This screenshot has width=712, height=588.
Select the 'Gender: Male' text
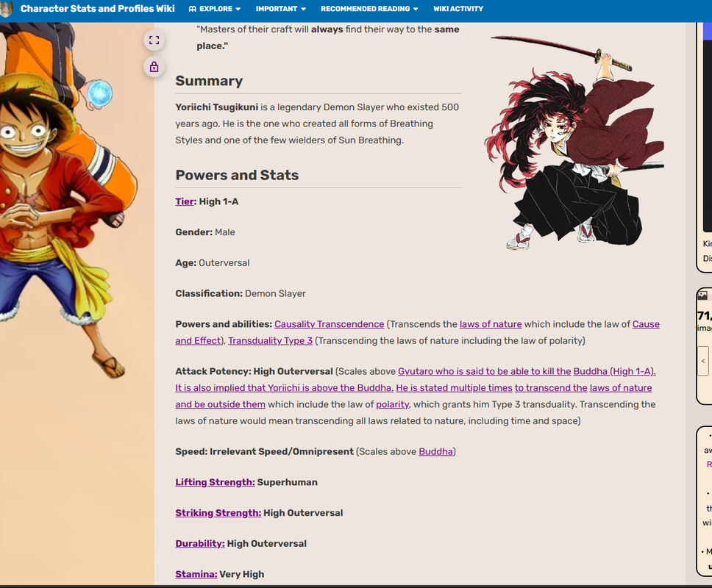pyautogui.click(x=205, y=232)
